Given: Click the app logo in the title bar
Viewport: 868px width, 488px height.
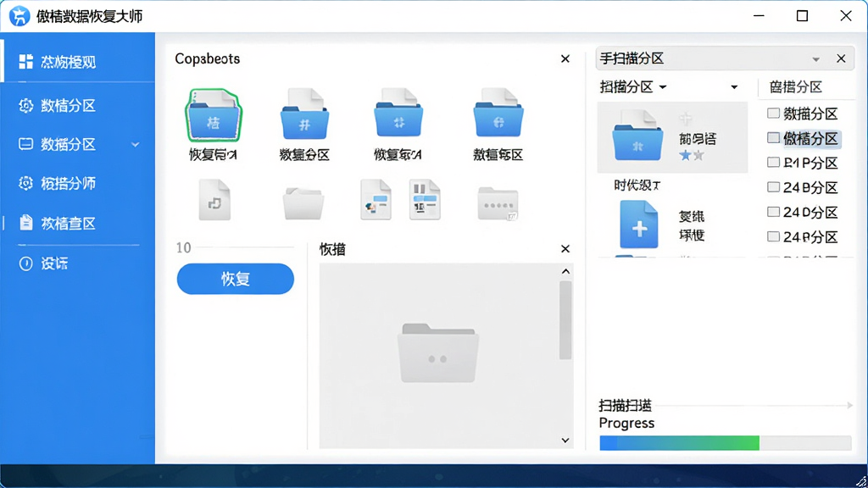Looking at the screenshot, I should pyautogui.click(x=19, y=15).
